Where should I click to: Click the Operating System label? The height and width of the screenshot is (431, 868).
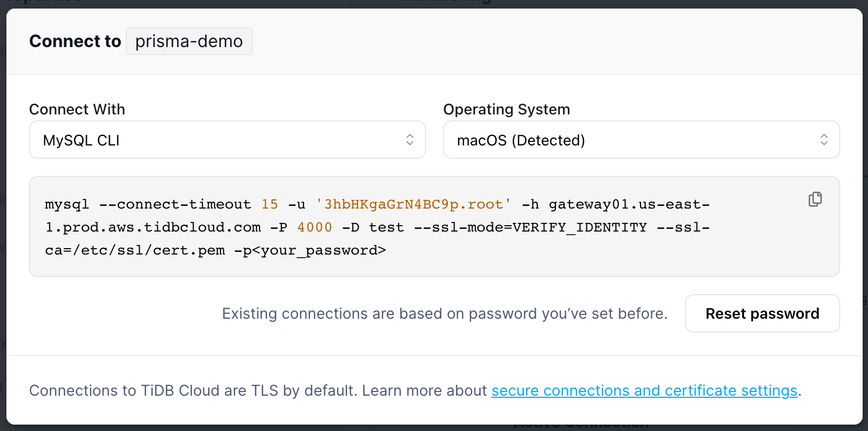(506, 110)
